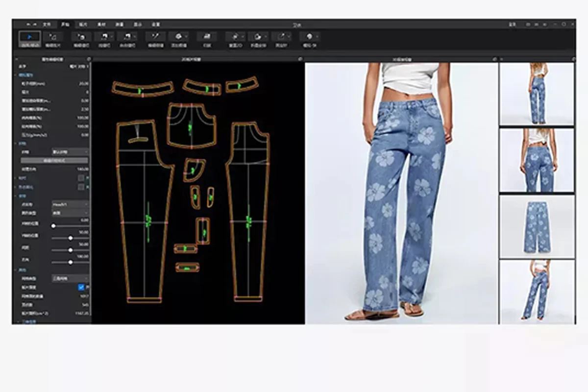The height and width of the screenshot is (392, 588).
Task: Click the second title-bar icon right of Login
Action: (537, 24)
